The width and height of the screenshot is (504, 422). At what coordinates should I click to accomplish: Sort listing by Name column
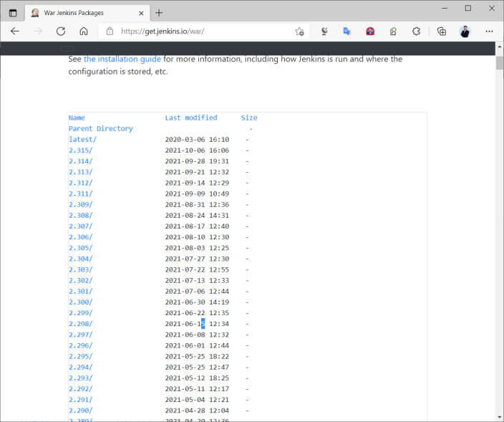point(77,118)
